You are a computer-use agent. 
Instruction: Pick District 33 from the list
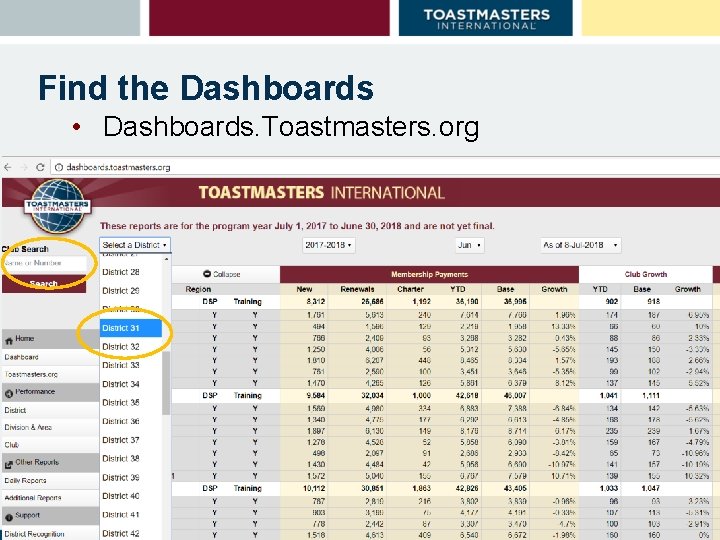[131, 366]
